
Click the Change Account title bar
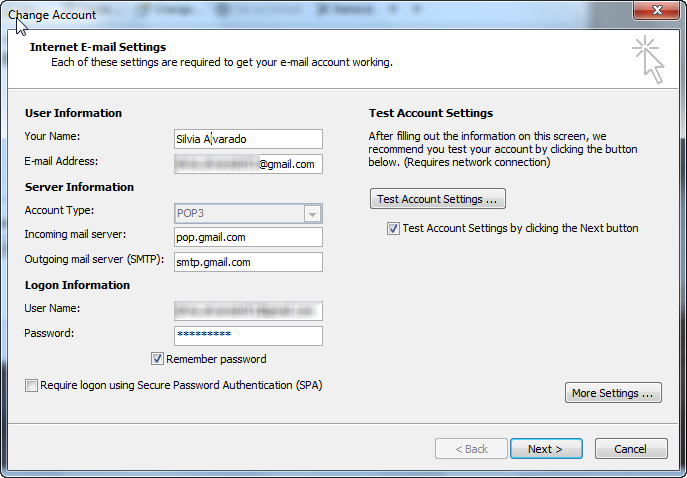pyautogui.click(x=300, y=14)
